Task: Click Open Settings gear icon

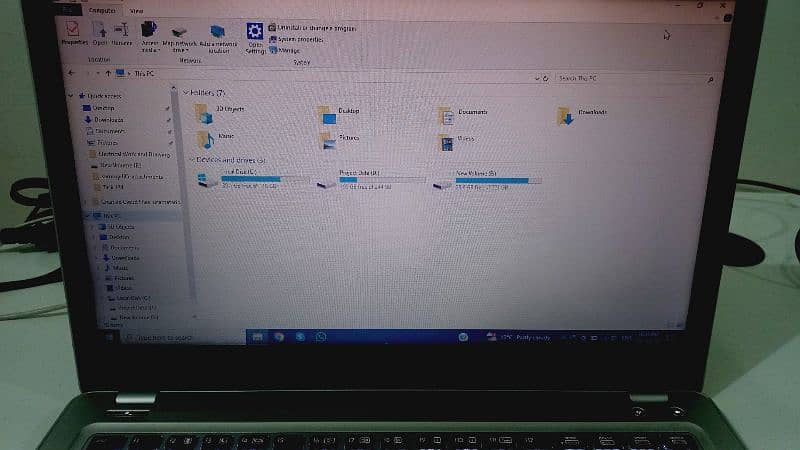Action: [254, 34]
